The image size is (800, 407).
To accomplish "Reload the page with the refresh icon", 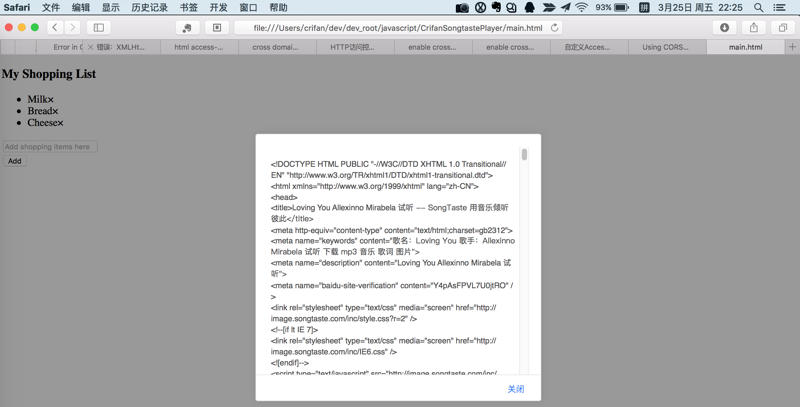I will coord(555,28).
